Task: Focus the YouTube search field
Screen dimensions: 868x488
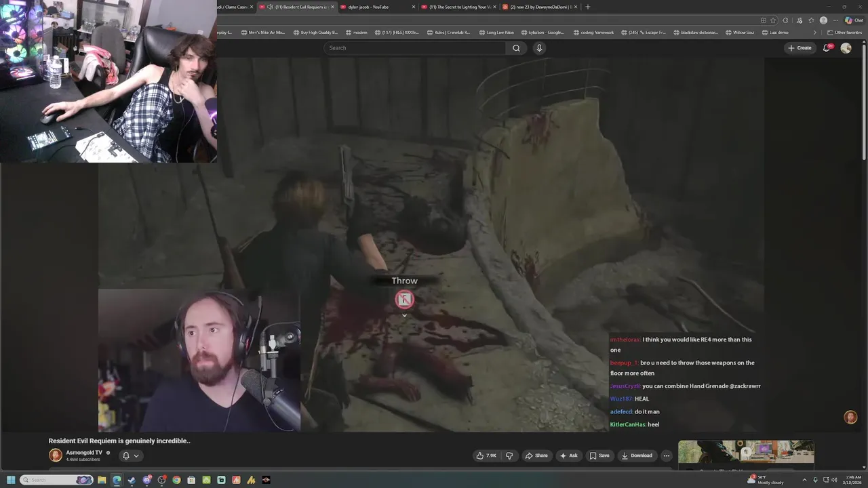Action: tap(414, 48)
